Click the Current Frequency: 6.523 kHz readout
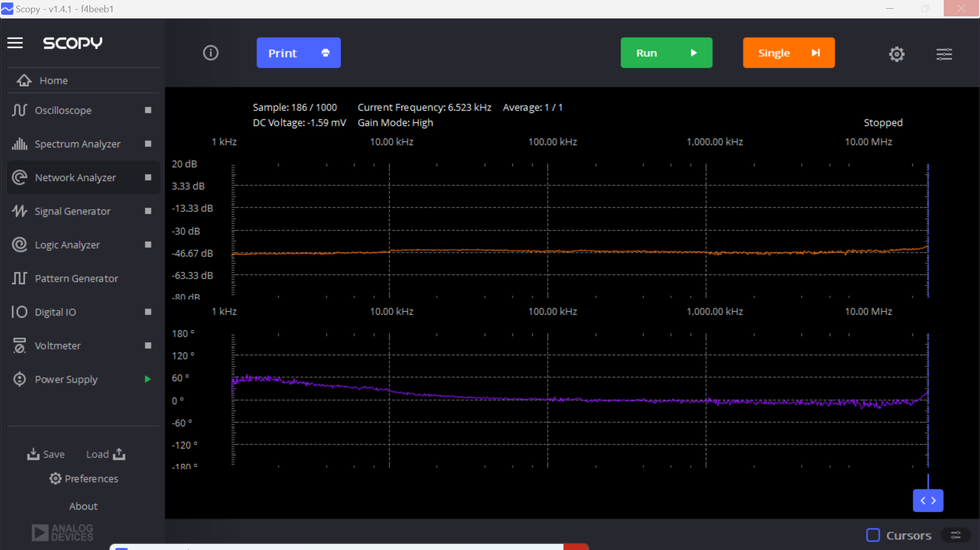The width and height of the screenshot is (980, 550). [x=424, y=107]
